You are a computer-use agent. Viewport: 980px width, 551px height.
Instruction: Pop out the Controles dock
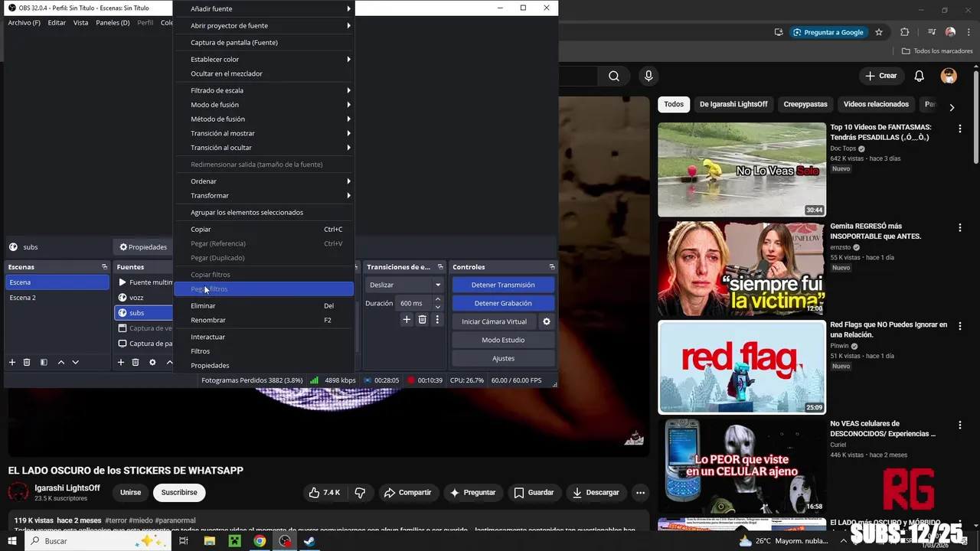point(552,267)
